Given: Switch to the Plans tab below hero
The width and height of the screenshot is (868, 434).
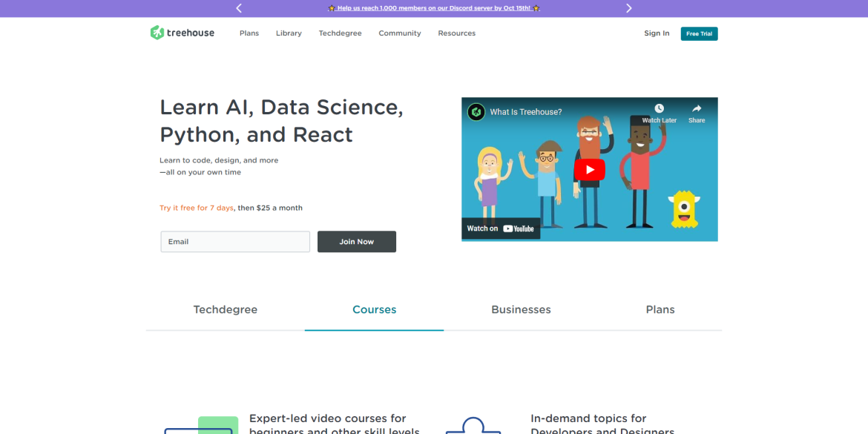Looking at the screenshot, I should [660, 310].
